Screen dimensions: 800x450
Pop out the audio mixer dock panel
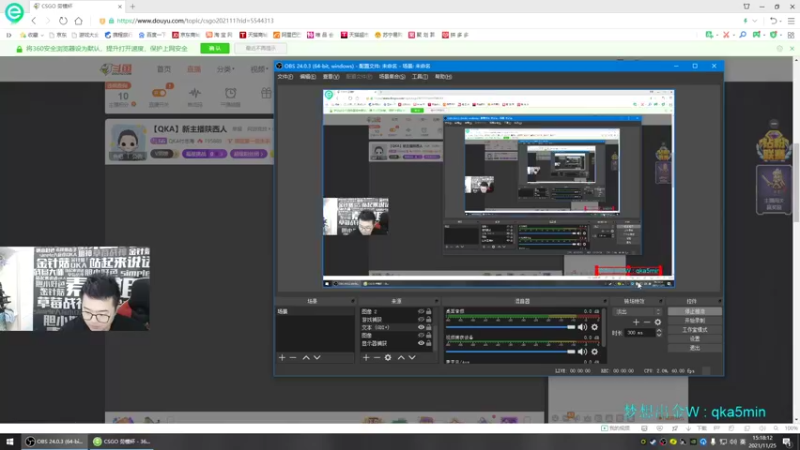605,301
